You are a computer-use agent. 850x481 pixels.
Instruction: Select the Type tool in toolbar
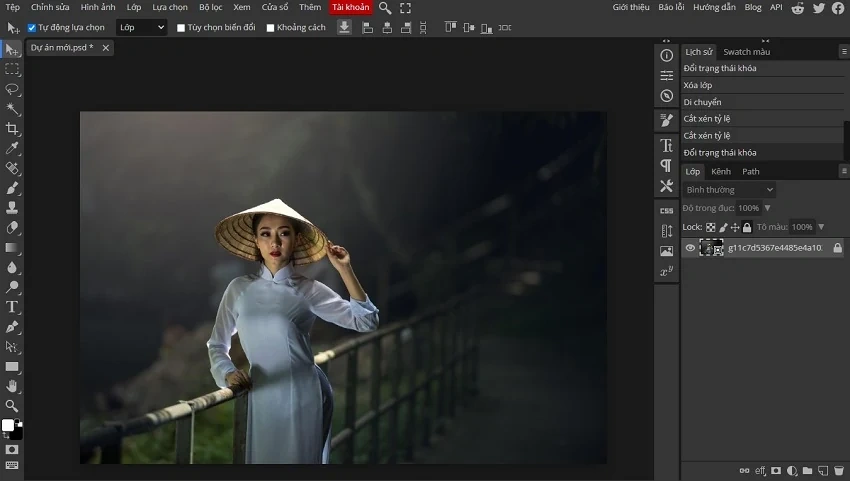pyautogui.click(x=12, y=306)
